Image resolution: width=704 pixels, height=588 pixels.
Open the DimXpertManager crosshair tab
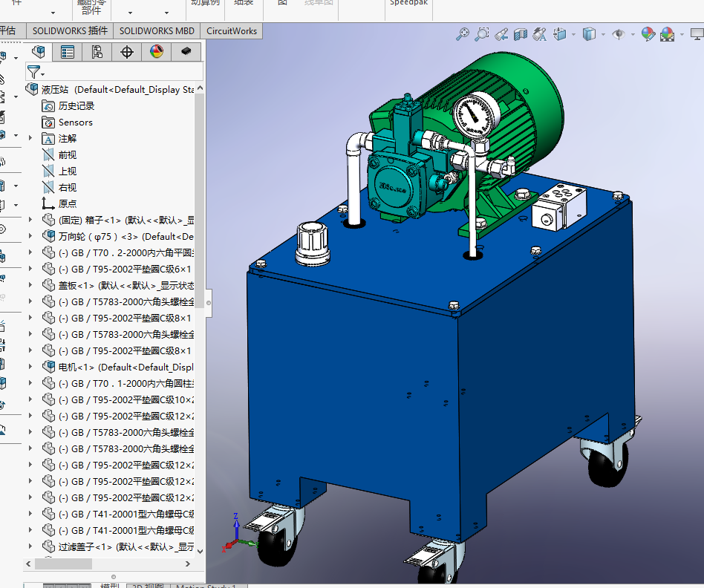point(127,52)
